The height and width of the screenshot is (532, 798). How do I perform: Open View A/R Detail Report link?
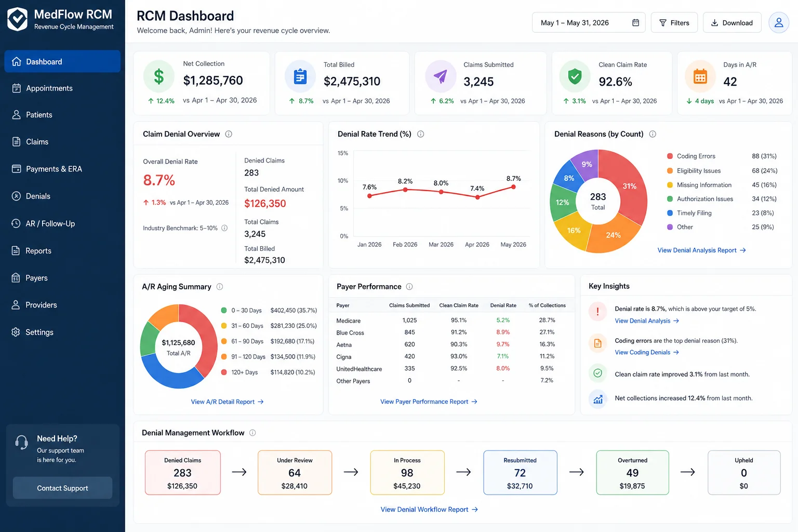227,402
